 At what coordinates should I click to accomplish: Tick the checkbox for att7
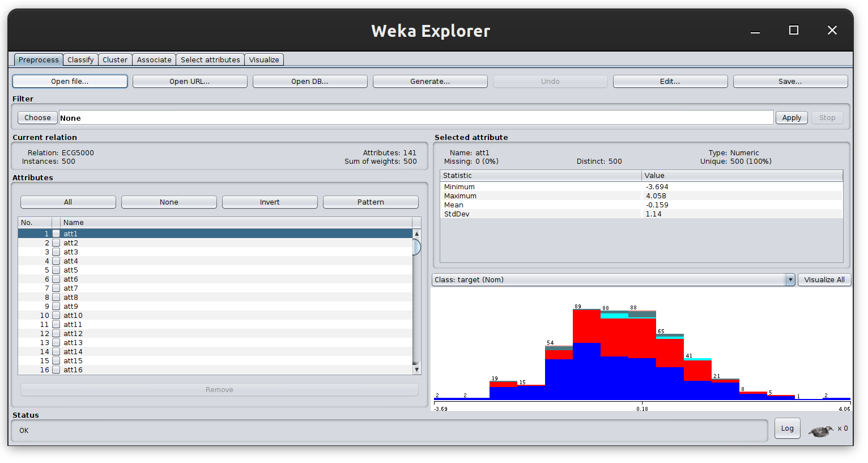point(56,288)
